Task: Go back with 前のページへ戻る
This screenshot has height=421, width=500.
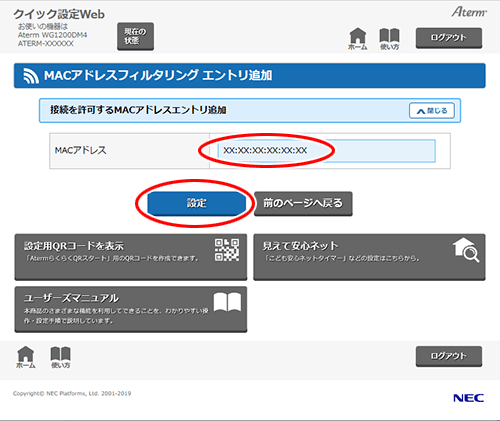Action: [303, 203]
